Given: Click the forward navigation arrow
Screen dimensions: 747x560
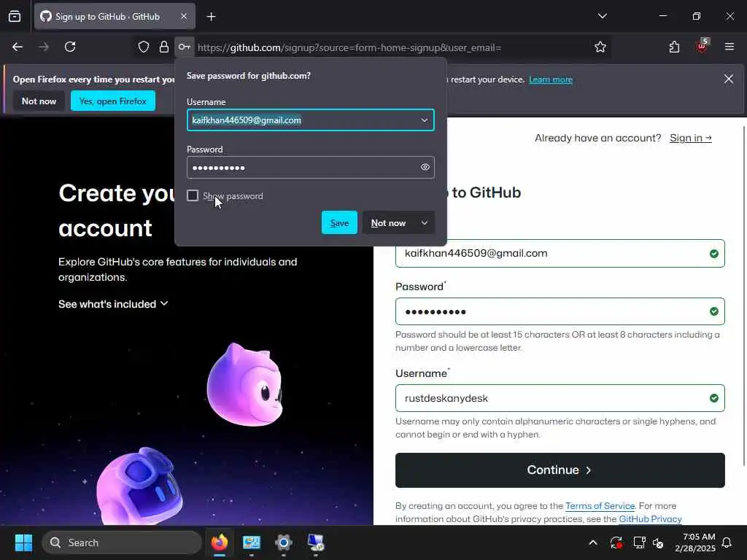Looking at the screenshot, I should point(43,47).
